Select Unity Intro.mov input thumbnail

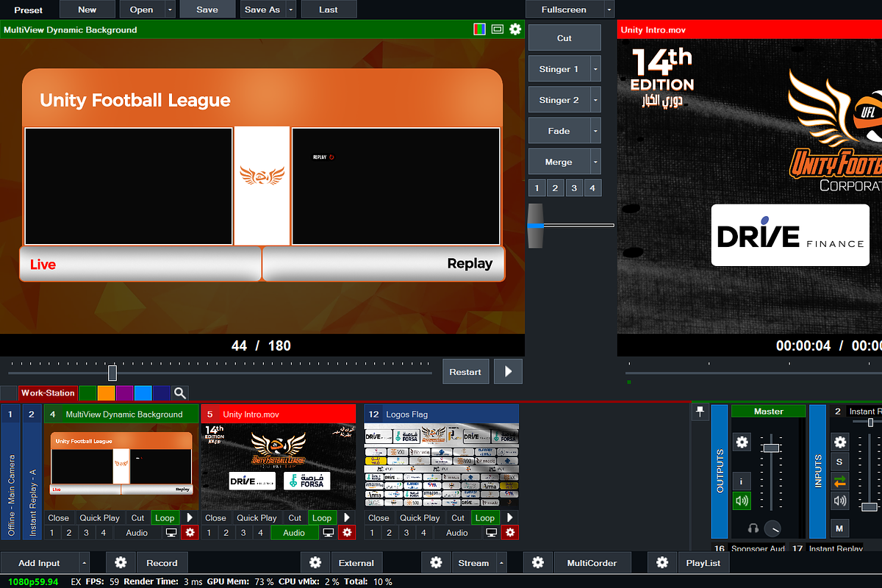(279, 466)
